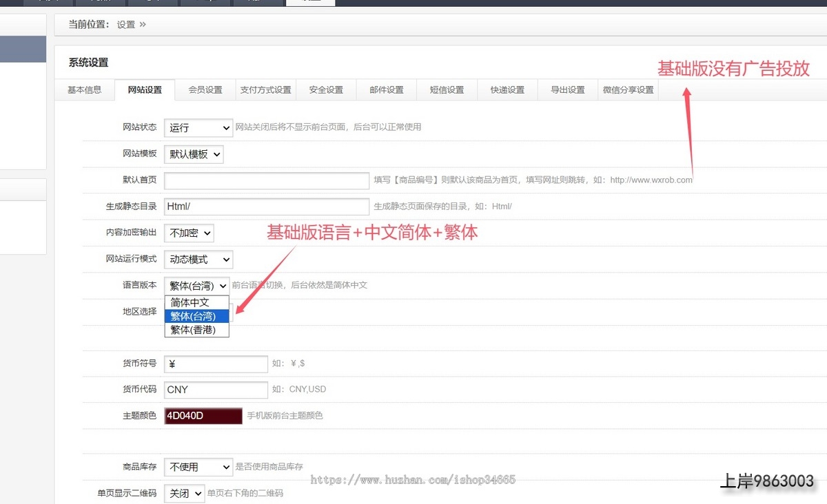Select the 邮件设置 tab

point(387,90)
